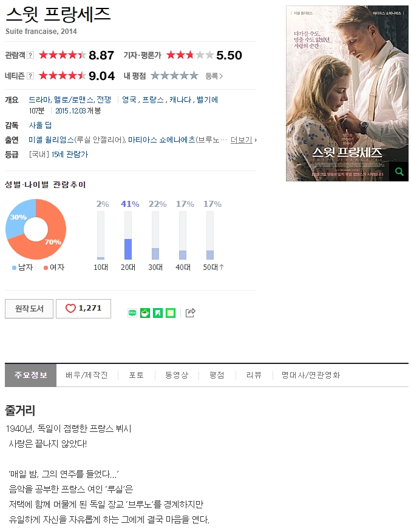Open the 원작도서 button
411x532 pixels.
tap(29, 308)
